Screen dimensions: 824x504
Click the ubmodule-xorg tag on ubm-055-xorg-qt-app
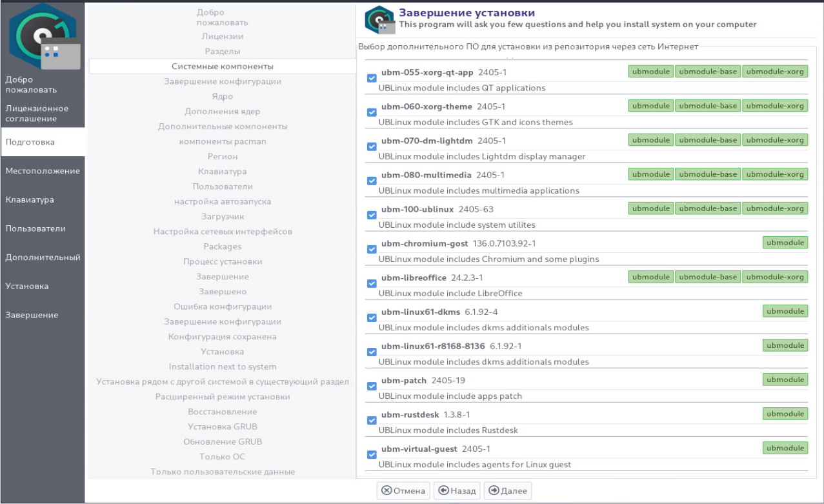[x=775, y=72]
